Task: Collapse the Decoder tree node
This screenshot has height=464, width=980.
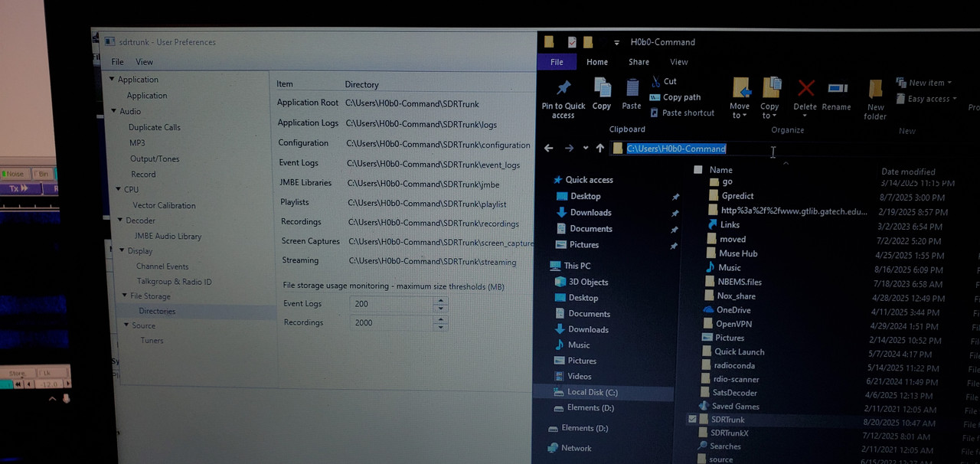Action: point(120,220)
